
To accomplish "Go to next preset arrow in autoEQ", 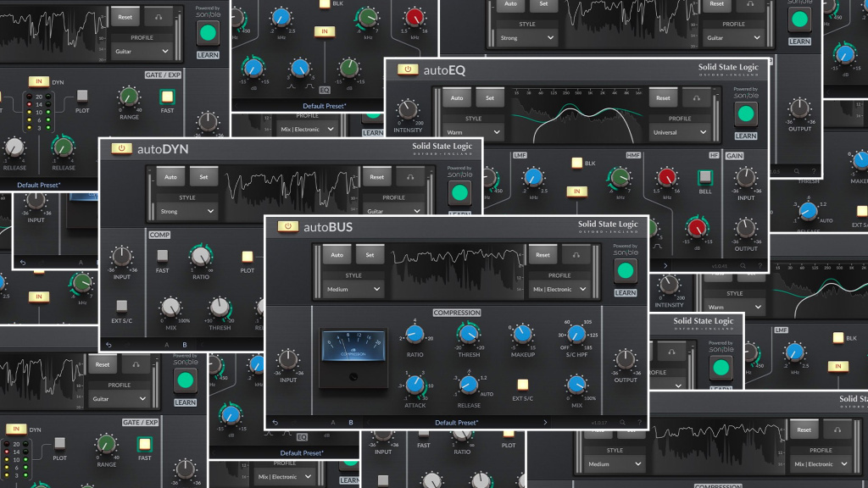I will (665, 266).
